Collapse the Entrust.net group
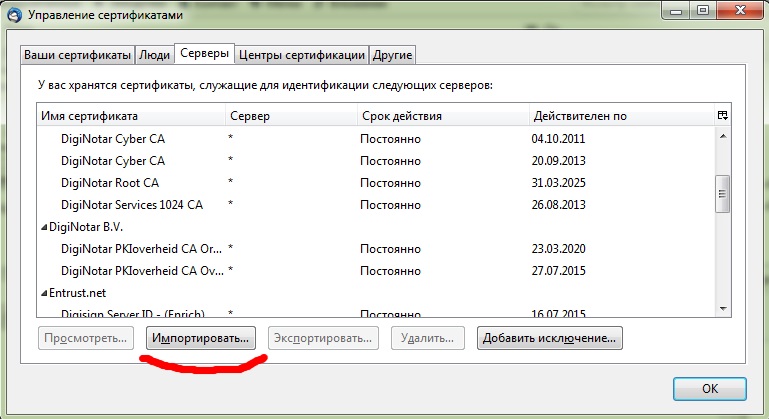Viewport: 769px width, 419px height. coord(44,293)
